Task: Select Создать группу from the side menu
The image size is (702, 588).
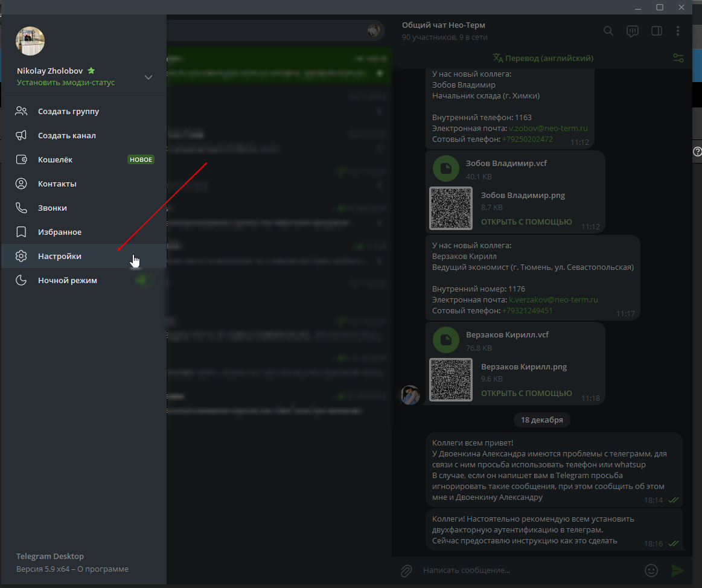Action: click(84, 111)
